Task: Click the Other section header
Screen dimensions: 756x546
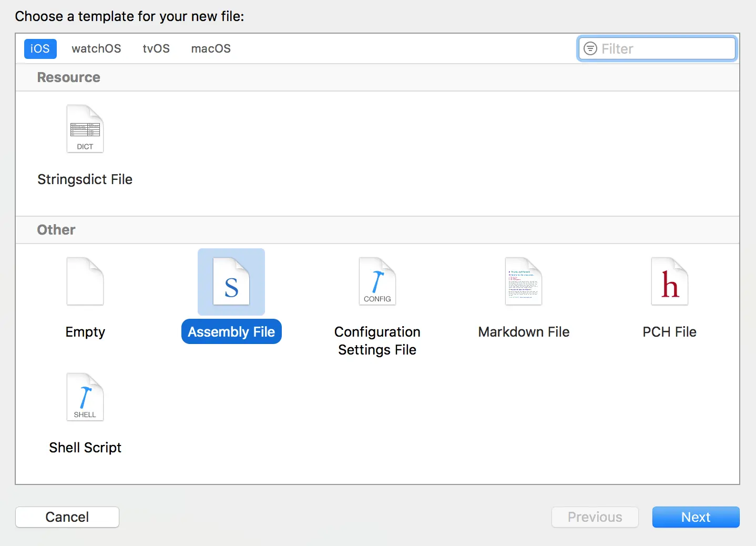Action: tap(377, 230)
